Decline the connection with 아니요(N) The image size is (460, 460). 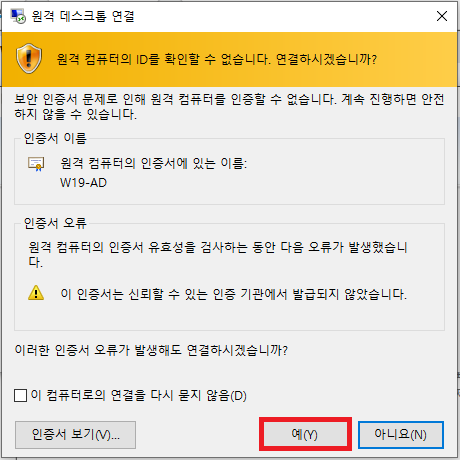(x=401, y=434)
